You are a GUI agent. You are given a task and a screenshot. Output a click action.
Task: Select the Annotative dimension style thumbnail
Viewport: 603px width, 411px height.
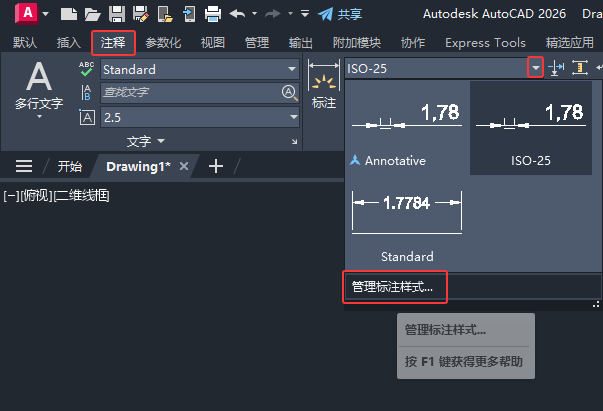[x=407, y=128]
